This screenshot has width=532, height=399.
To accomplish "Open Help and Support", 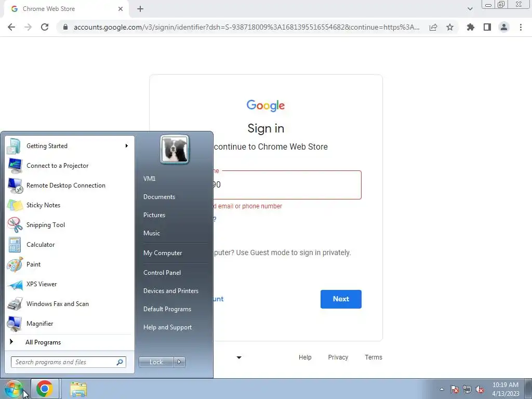I will click(x=168, y=327).
